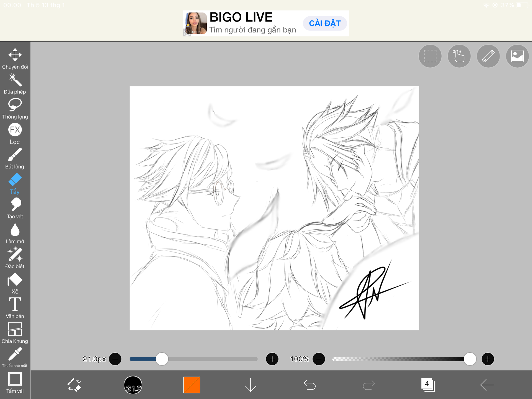Toggle brush and eraser switch icon

pos(74,385)
